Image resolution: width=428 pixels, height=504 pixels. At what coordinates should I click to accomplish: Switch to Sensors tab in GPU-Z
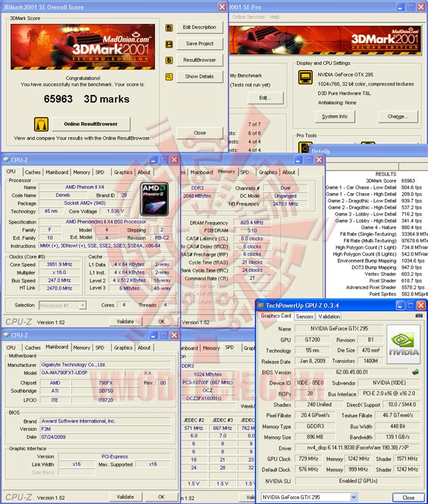[304, 316]
